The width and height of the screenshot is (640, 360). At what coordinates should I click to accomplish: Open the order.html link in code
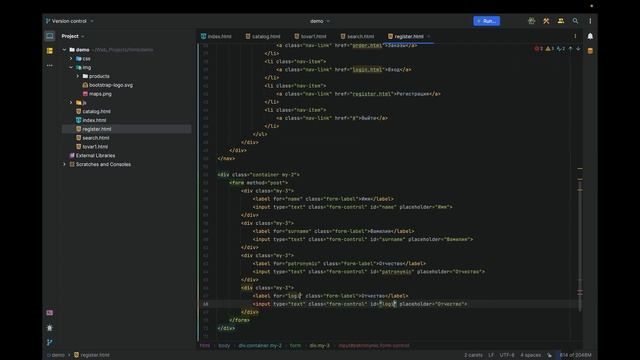pos(367,45)
